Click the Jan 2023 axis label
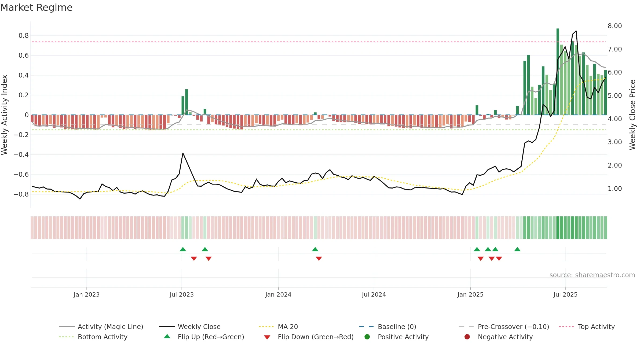 tap(87, 294)
